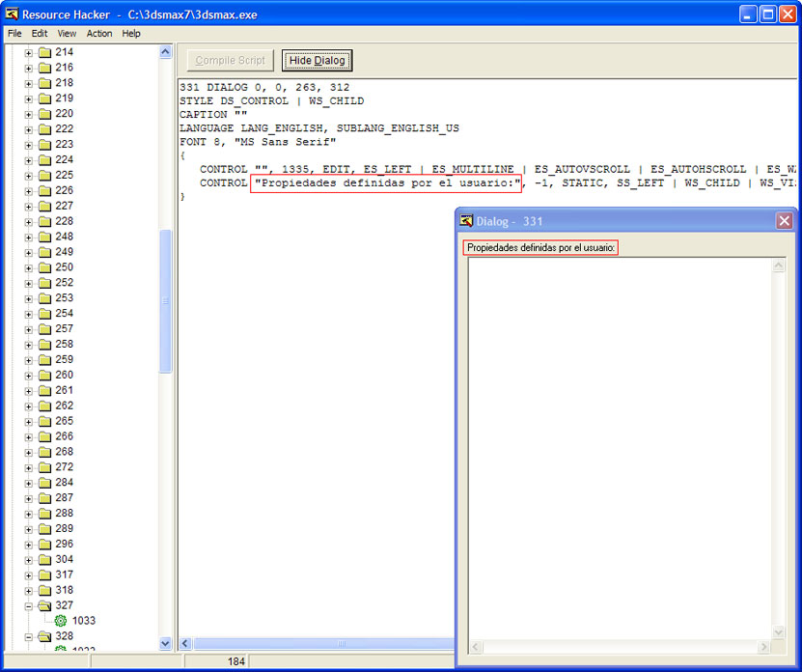
Task: Click the Dialog - 331 title bar icon
Action: [x=466, y=220]
